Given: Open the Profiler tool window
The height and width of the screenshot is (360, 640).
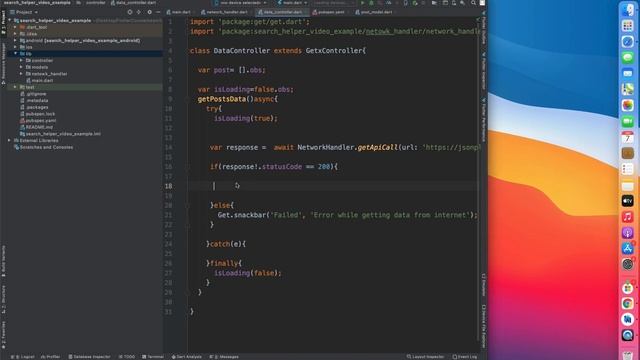Looking at the screenshot, I should coord(51,357).
